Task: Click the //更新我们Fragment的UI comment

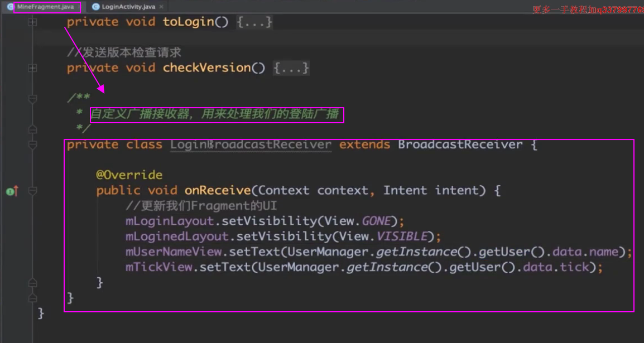Action: [x=201, y=206]
